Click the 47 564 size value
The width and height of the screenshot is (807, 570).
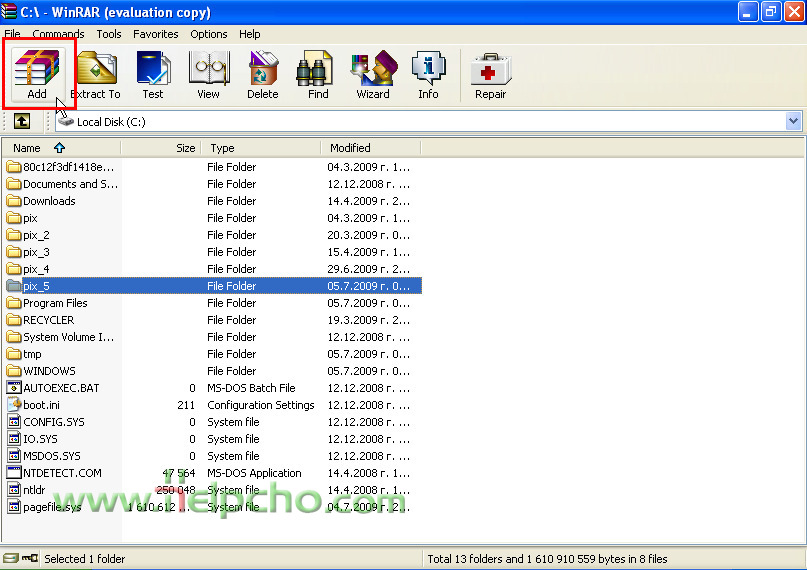point(179,473)
